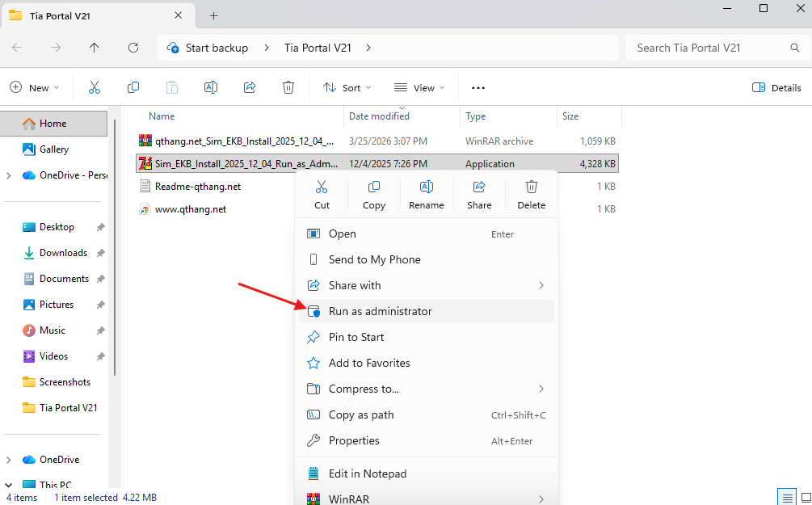Click the Search Tia Portal V21 field
This screenshot has height=505, width=812.
707,48
